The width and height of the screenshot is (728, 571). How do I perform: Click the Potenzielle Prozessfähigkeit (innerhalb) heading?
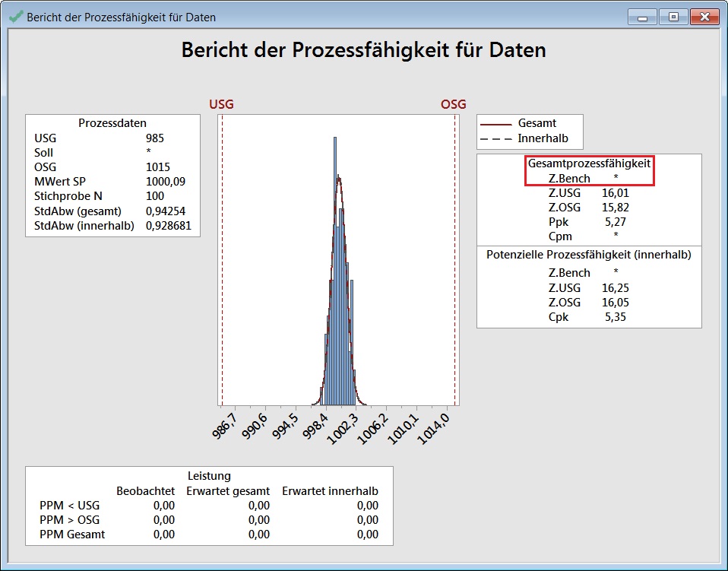[x=589, y=255]
